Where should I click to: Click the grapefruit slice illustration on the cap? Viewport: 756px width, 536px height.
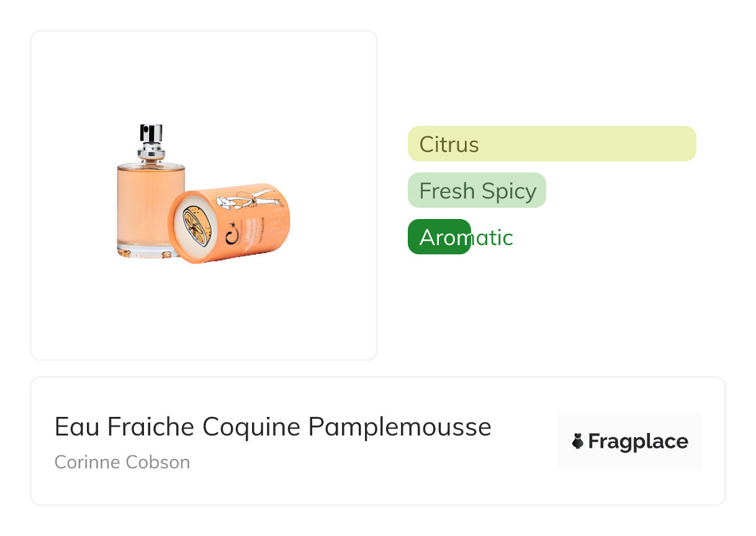pos(195,225)
